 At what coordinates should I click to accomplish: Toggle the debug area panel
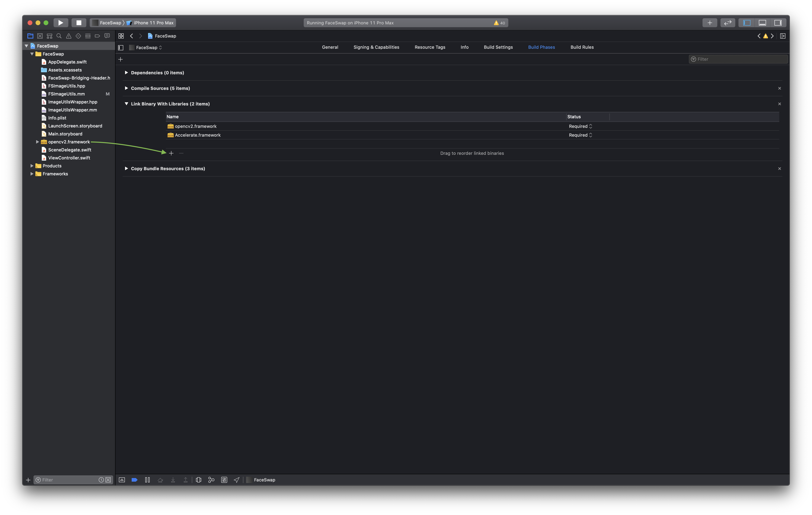(762, 23)
